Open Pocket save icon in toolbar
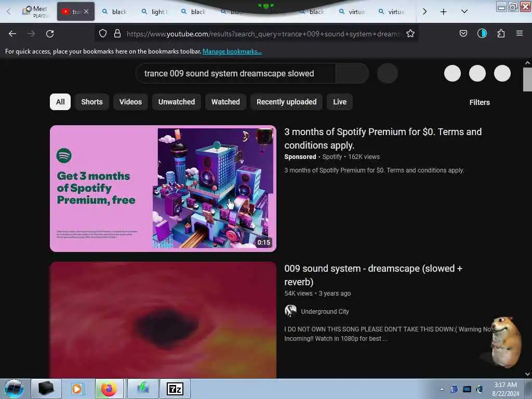 [x=463, y=34]
